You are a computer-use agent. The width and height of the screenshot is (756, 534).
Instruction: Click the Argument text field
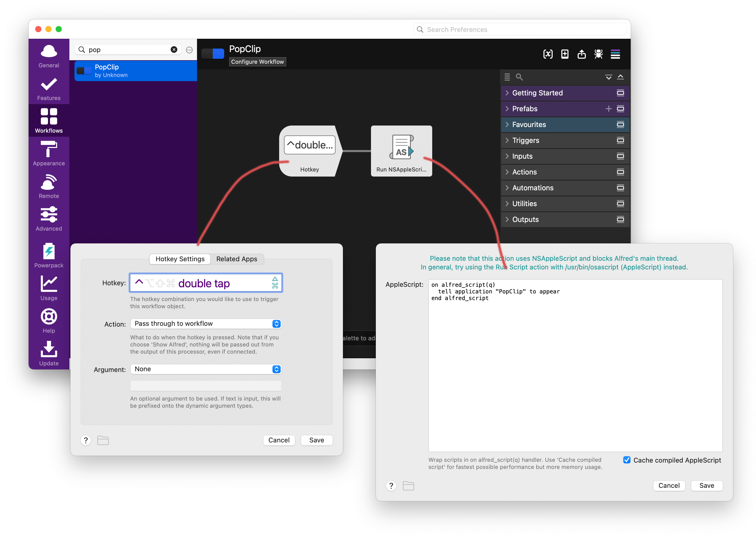(x=206, y=386)
